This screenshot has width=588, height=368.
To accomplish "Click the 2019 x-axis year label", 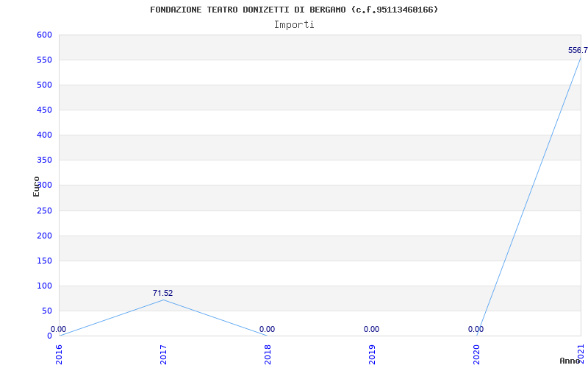I will click(372, 355).
